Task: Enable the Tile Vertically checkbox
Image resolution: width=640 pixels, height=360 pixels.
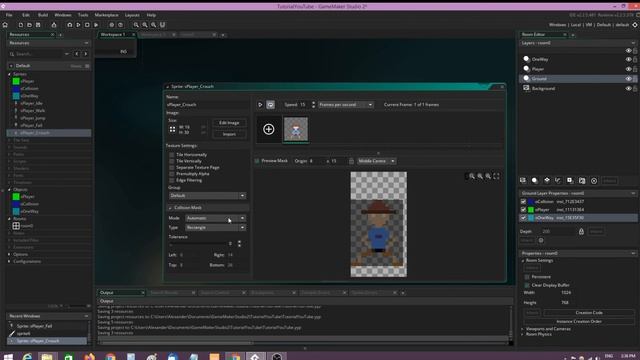Action: (172, 161)
